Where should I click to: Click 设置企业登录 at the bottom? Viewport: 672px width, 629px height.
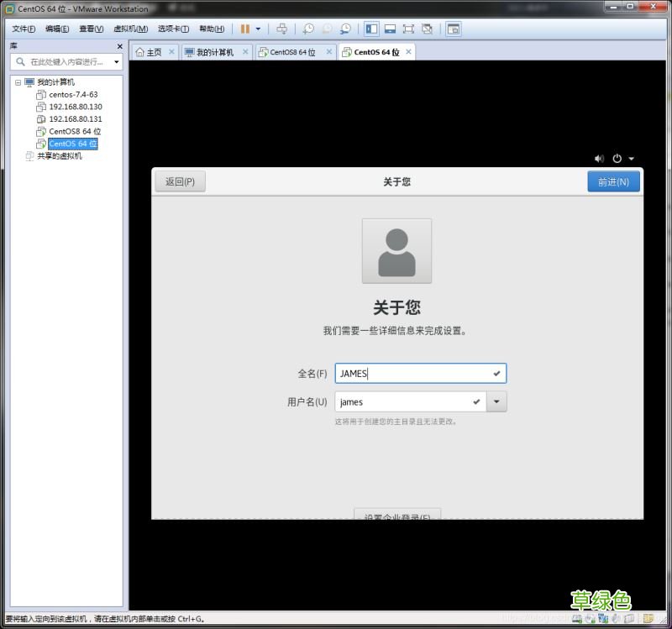396,516
